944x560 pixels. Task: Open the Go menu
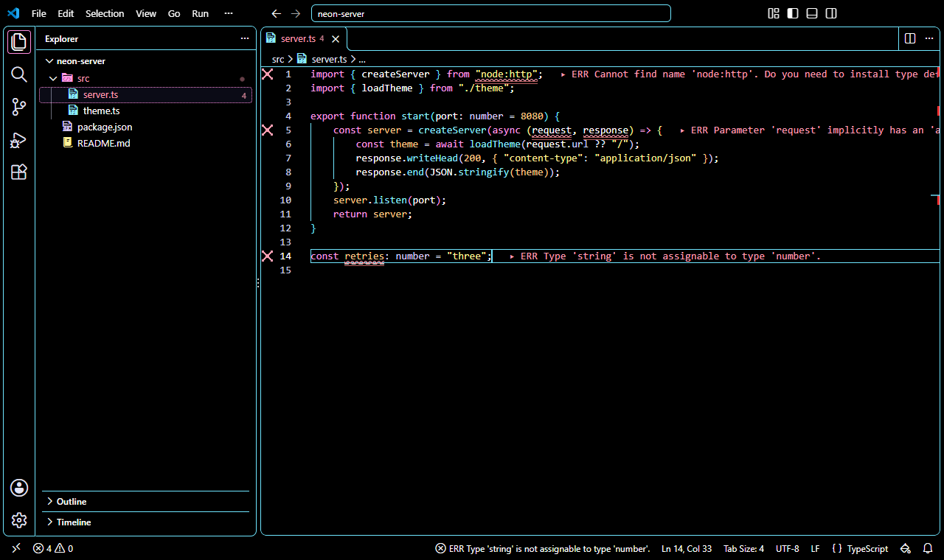[x=174, y=13]
